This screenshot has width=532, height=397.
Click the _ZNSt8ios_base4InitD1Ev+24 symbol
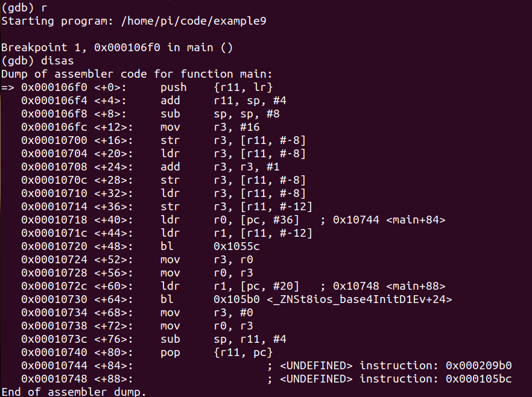(x=359, y=299)
